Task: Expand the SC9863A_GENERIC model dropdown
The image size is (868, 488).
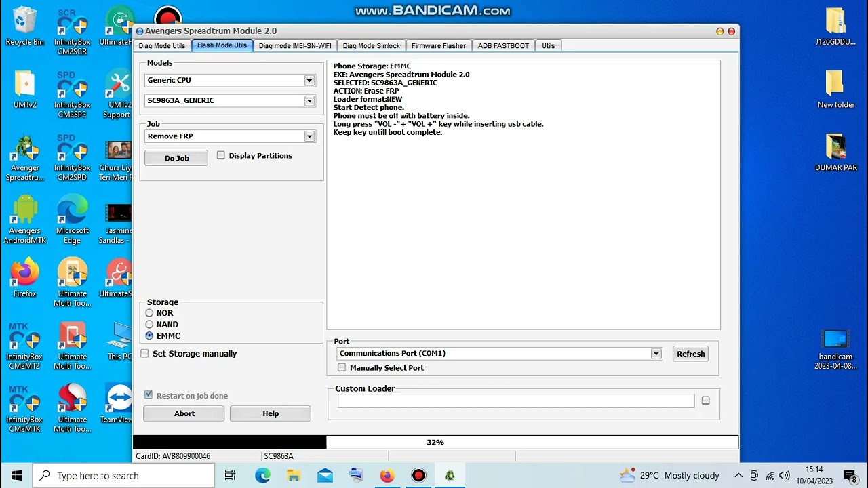Action: point(309,100)
